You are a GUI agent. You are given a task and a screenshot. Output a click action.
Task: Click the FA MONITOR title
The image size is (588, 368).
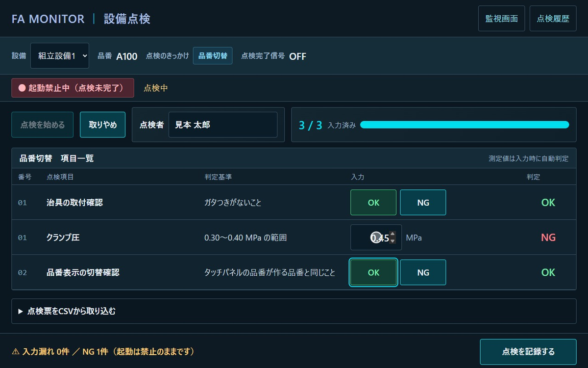pyautogui.click(x=48, y=19)
